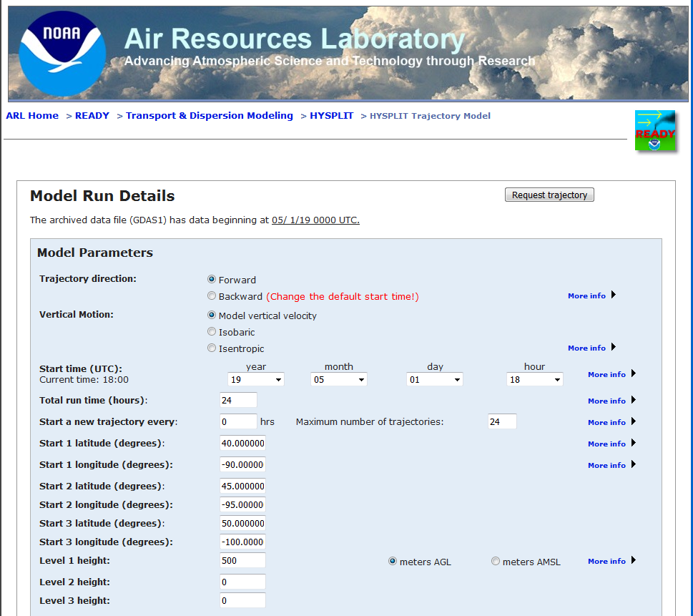Click the READY logo icon
The width and height of the screenshot is (693, 616).
[655, 130]
